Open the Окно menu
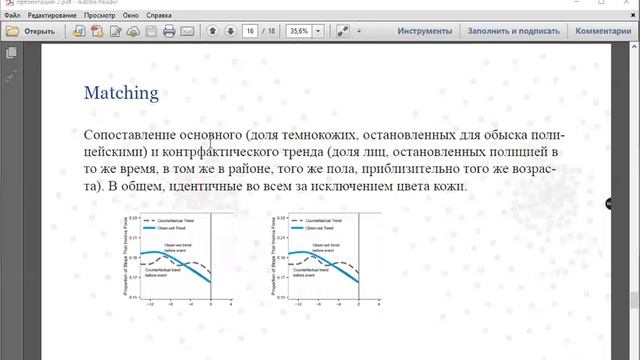This screenshot has width=640, height=360. [x=131, y=16]
